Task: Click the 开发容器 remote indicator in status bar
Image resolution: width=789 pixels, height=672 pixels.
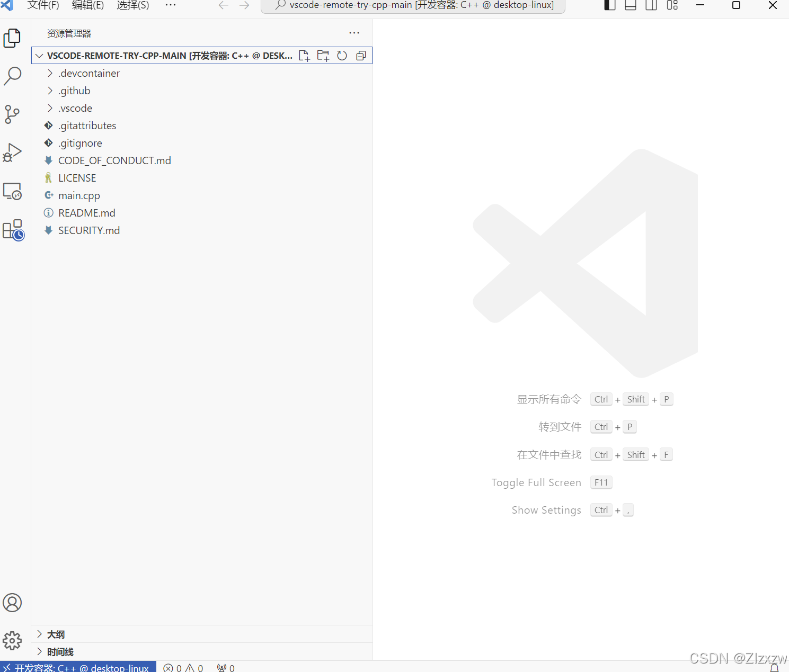Action: coord(77,667)
